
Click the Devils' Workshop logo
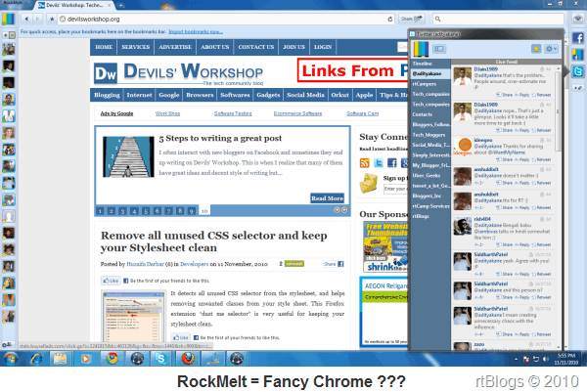click(179, 73)
